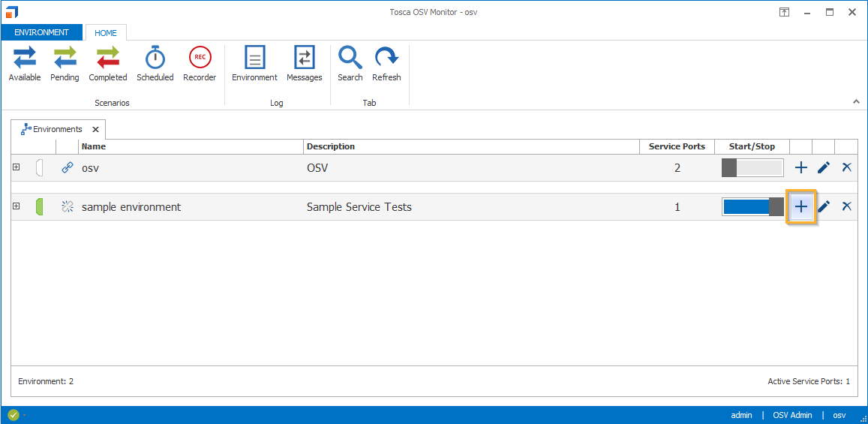Refresh the current tab
The width and height of the screenshot is (868, 424).
point(386,64)
